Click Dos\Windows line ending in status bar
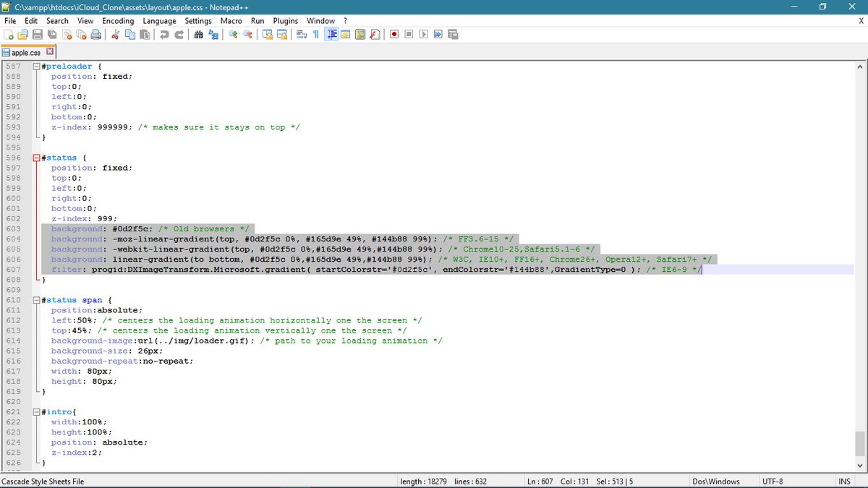The image size is (868, 488). click(716, 481)
